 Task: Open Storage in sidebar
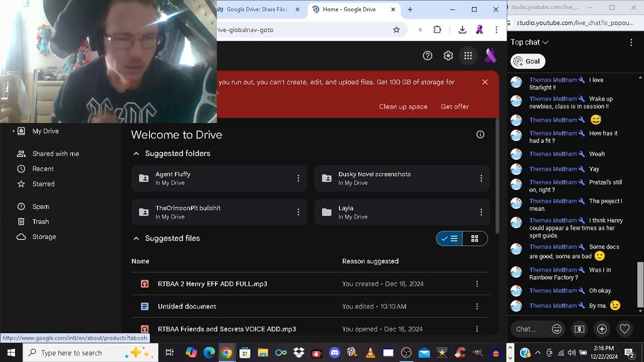point(44,237)
